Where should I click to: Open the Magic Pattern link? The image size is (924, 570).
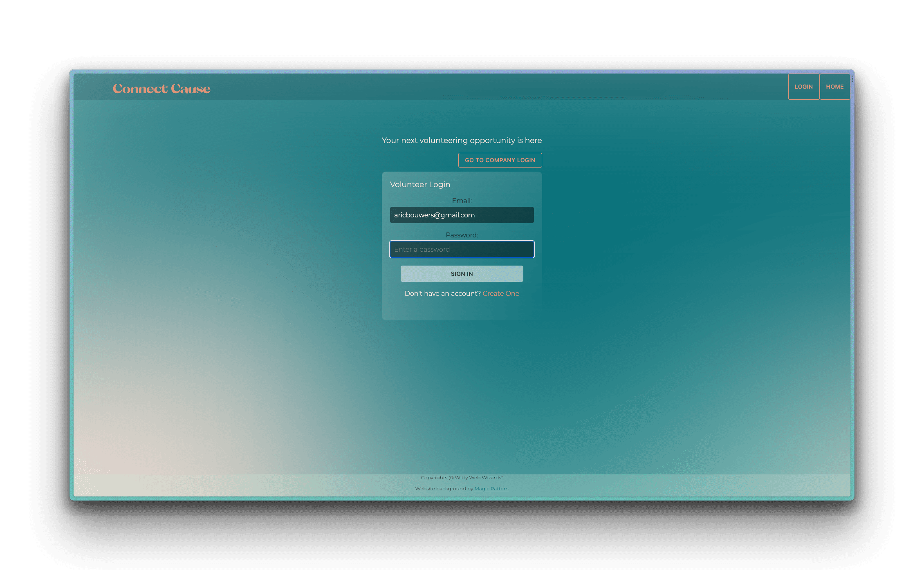click(491, 489)
